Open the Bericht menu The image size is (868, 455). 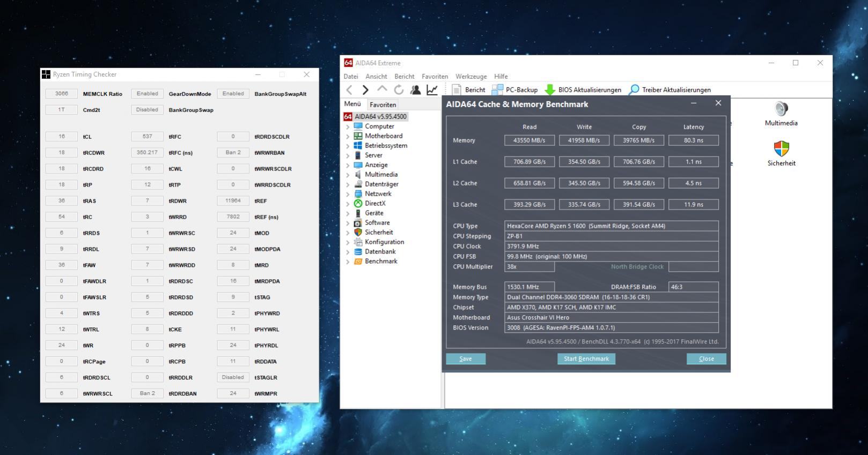(404, 77)
